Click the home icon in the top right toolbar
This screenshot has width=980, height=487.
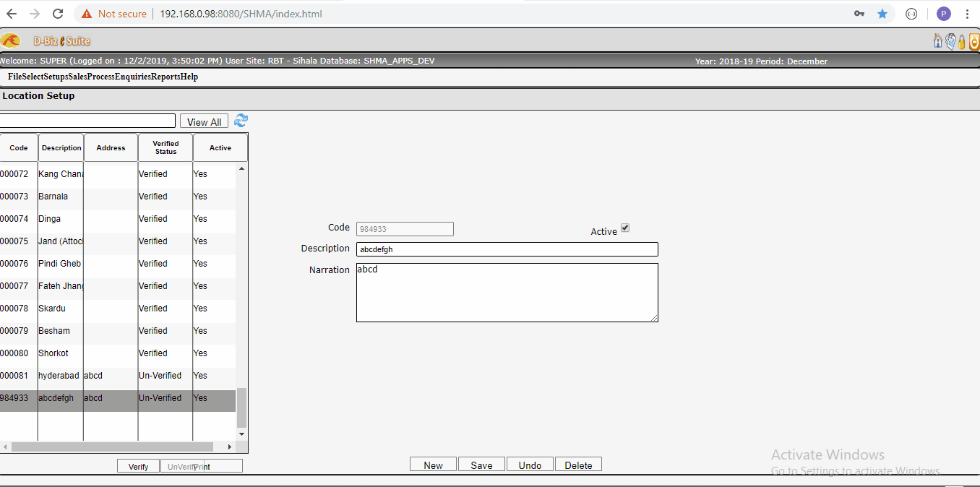(937, 41)
